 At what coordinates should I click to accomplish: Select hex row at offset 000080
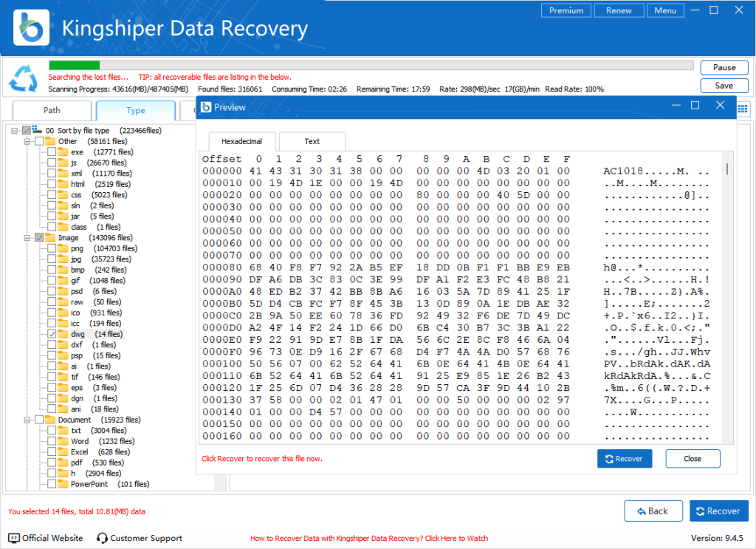tap(456, 267)
